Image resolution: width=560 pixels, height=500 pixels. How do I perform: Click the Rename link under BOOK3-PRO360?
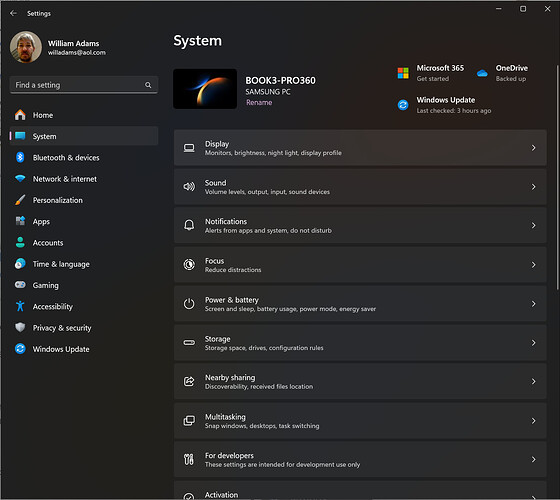pos(259,102)
